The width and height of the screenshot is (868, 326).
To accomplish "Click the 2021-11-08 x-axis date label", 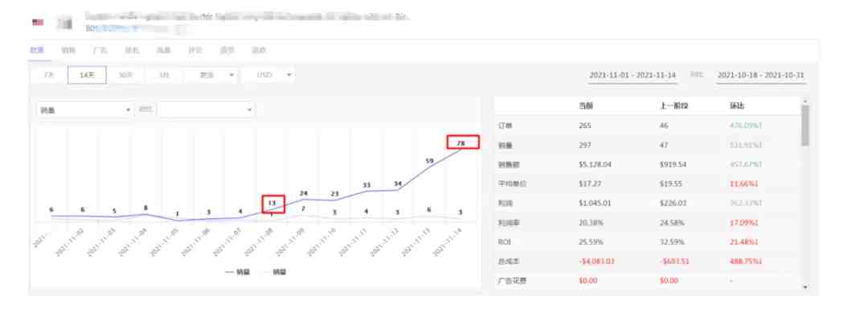I will (258, 241).
